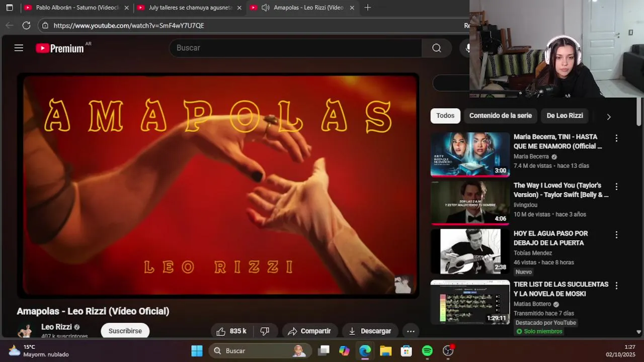Open TIER LIST DE LAS SUCULENTAS title
Viewport: 644px width, 362px height.
coord(561,289)
